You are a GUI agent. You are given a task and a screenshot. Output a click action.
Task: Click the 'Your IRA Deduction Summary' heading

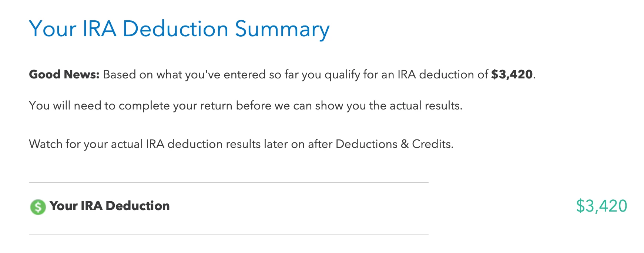coord(179,30)
